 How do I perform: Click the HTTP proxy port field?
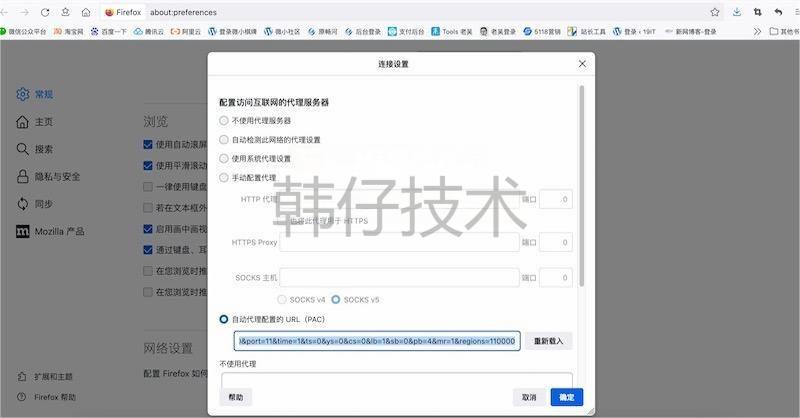[556, 200]
